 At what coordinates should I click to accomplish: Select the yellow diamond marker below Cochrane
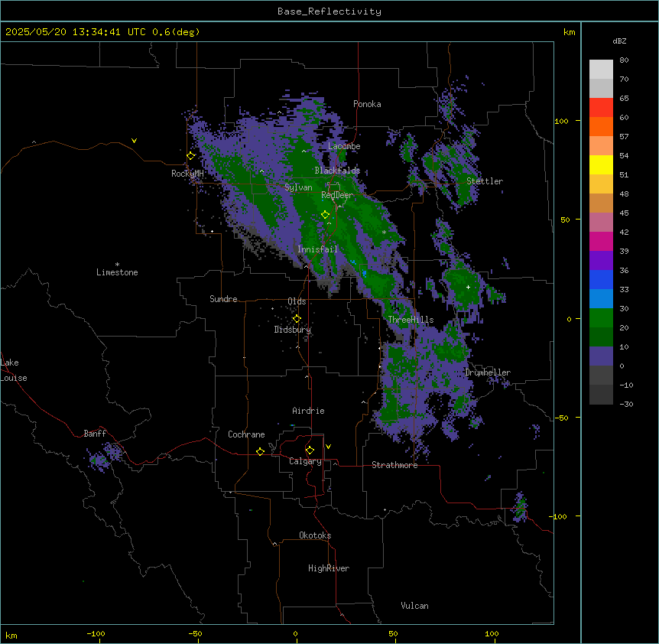[x=260, y=451]
